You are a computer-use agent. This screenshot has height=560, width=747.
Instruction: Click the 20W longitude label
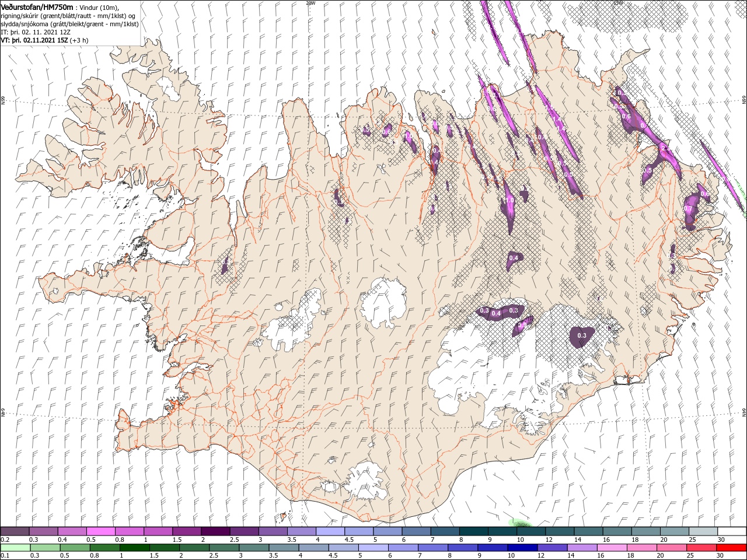point(310,2)
